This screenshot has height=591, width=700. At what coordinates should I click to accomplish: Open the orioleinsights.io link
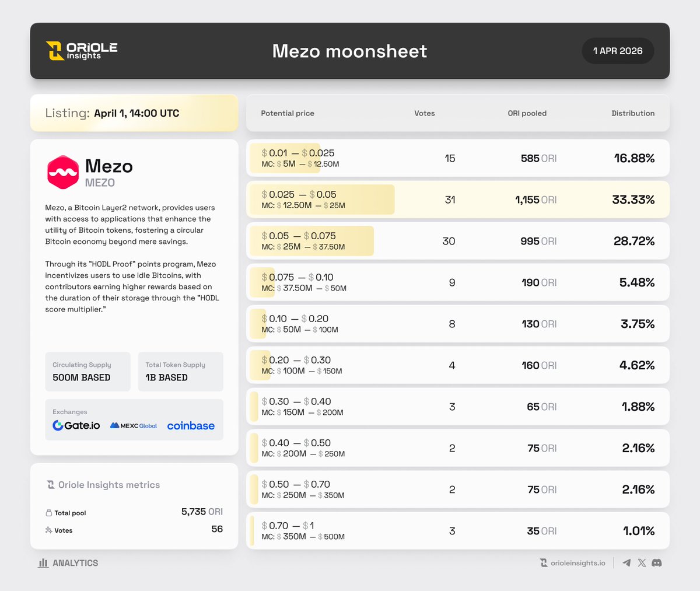[x=577, y=563]
